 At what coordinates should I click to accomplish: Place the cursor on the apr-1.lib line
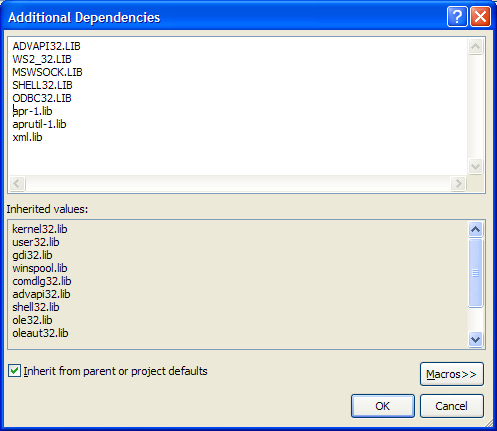coord(32,111)
